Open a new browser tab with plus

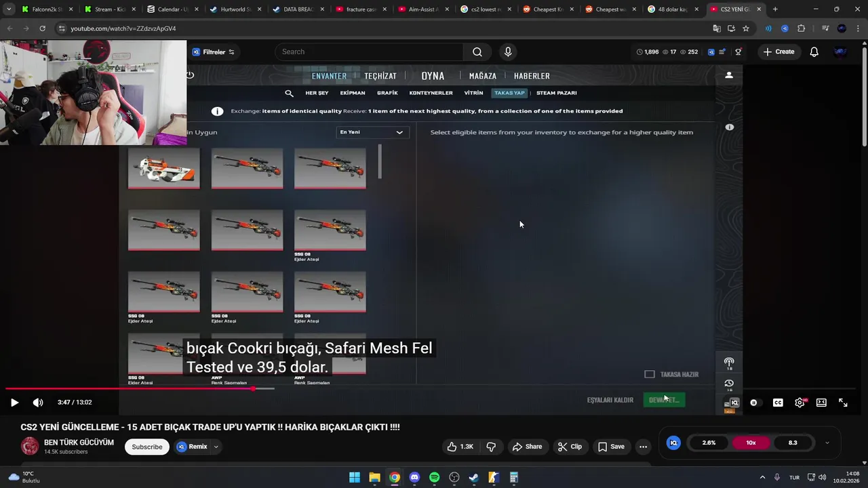coord(775,9)
